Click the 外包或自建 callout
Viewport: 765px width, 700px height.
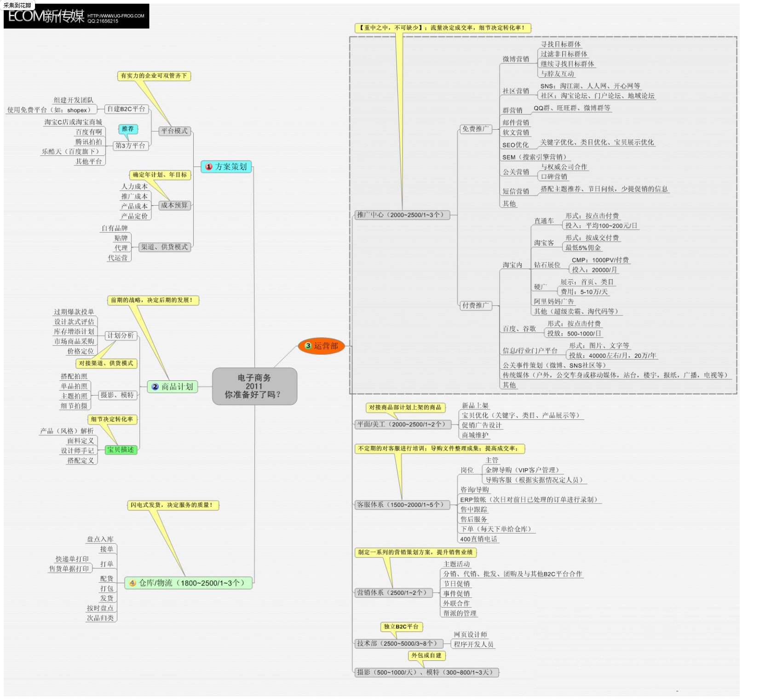click(x=426, y=655)
